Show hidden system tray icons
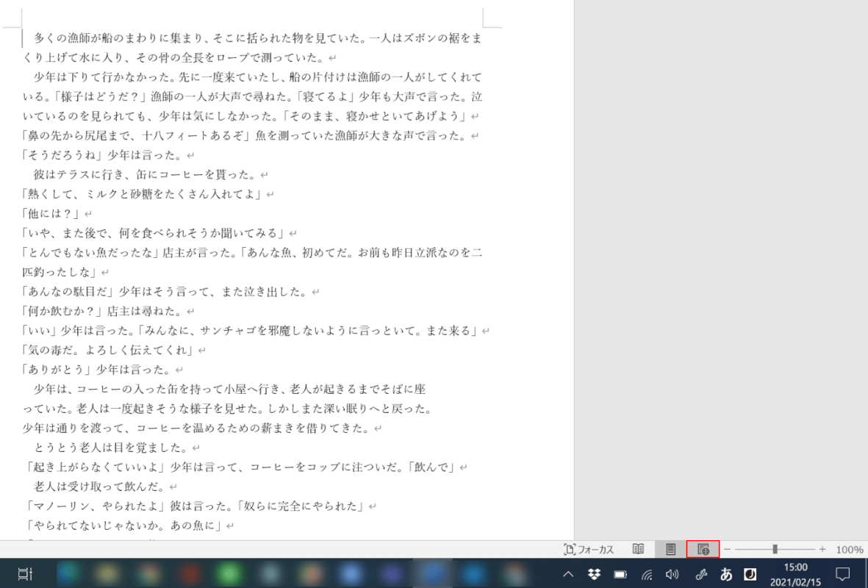Image resolution: width=868 pixels, height=588 pixels. [568, 574]
